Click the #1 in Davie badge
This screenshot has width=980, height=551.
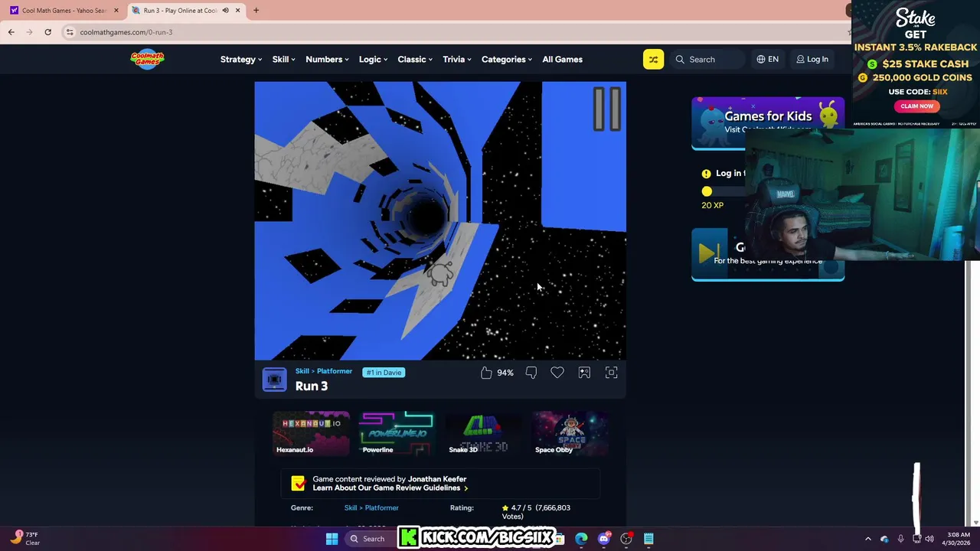tap(384, 373)
